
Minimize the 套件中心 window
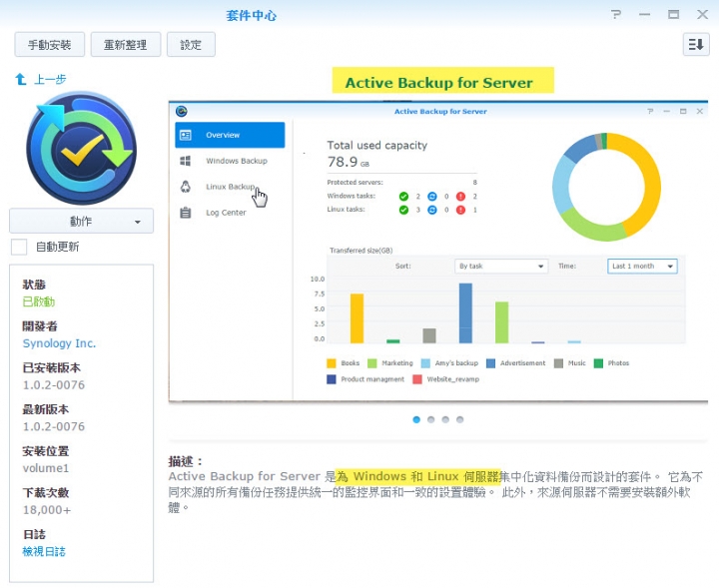click(x=645, y=15)
